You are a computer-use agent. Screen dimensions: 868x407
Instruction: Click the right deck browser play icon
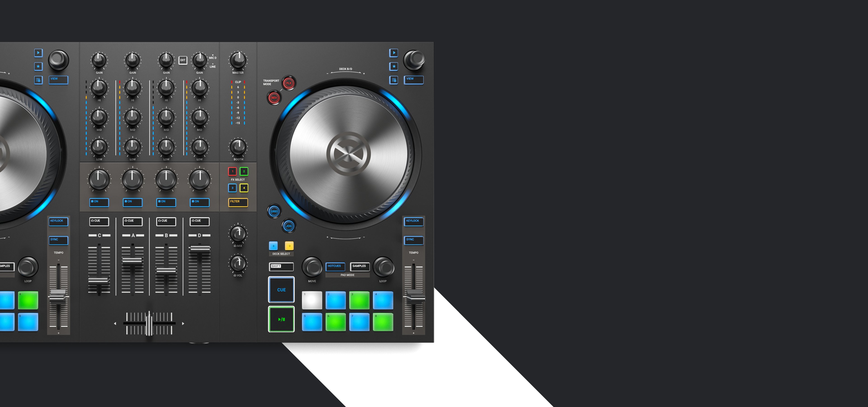coord(394,53)
